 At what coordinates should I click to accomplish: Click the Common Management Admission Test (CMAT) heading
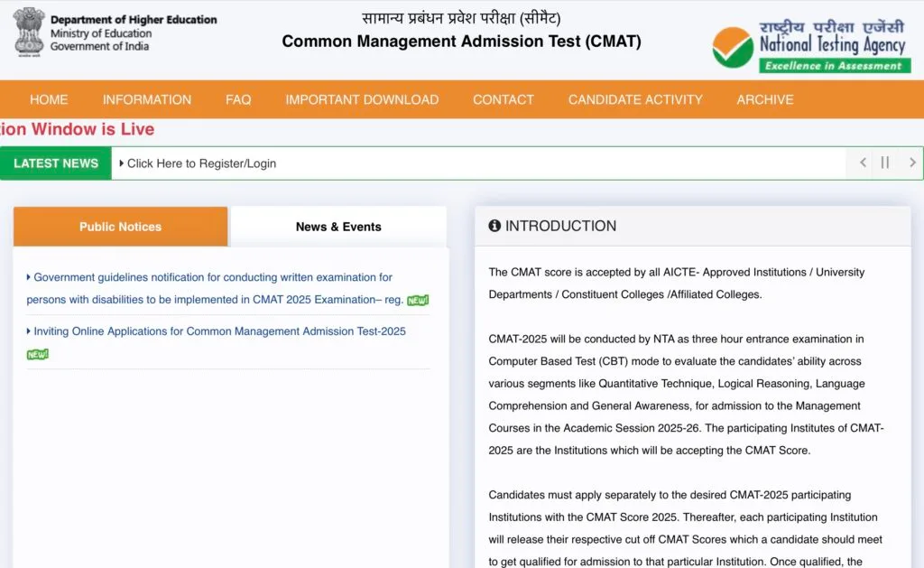(461, 42)
